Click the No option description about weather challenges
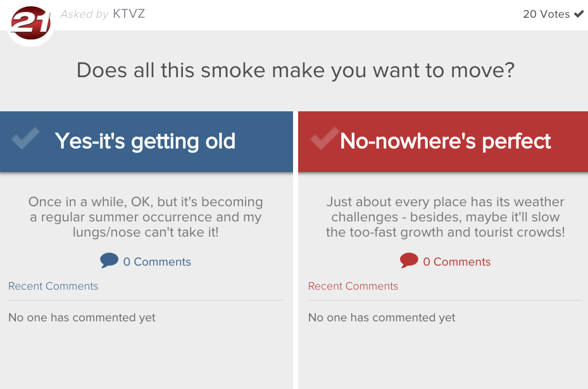The width and height of the screenshot is (588, 389). tap(445, 217)
